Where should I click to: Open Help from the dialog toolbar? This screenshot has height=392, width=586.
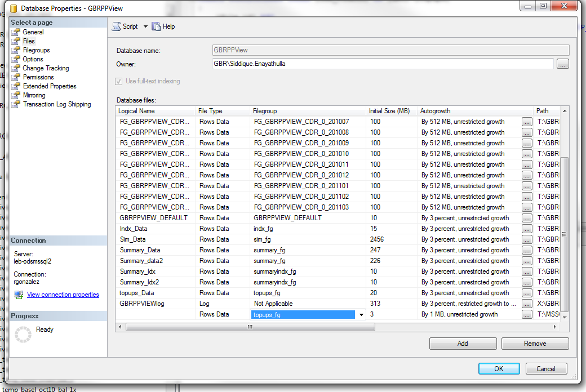click(163, 26)
